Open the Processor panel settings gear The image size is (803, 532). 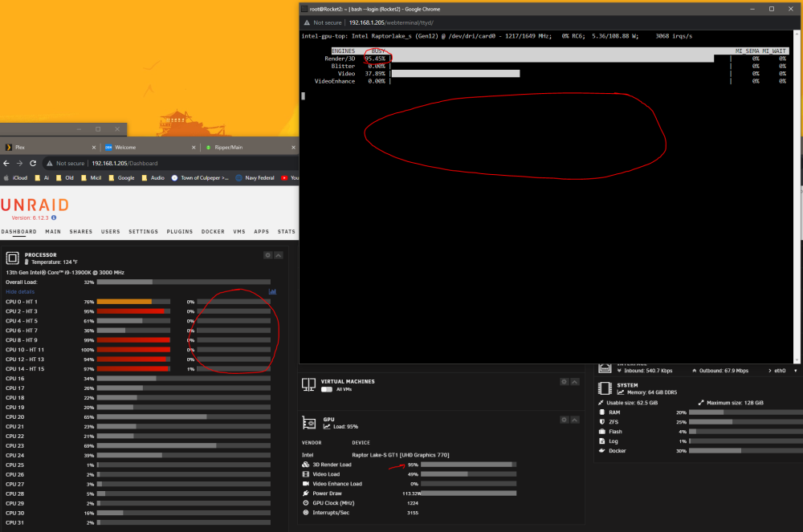click(x=267, y=255)
